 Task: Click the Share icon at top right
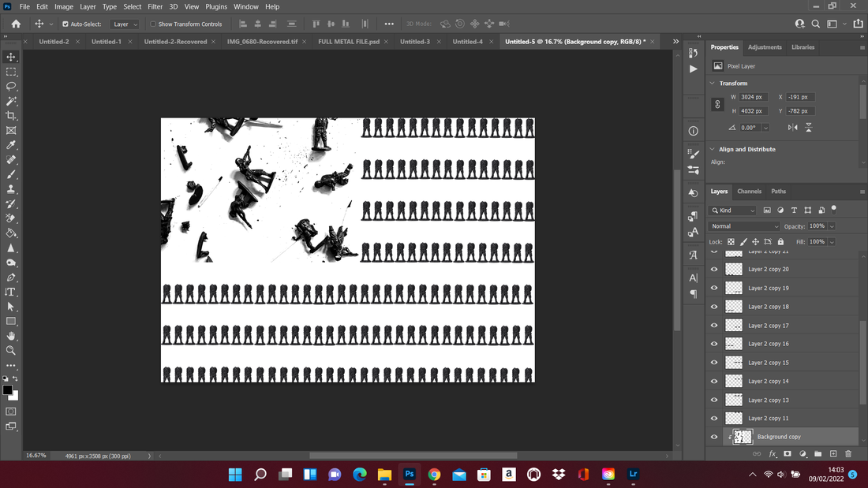tap(858, 24)
